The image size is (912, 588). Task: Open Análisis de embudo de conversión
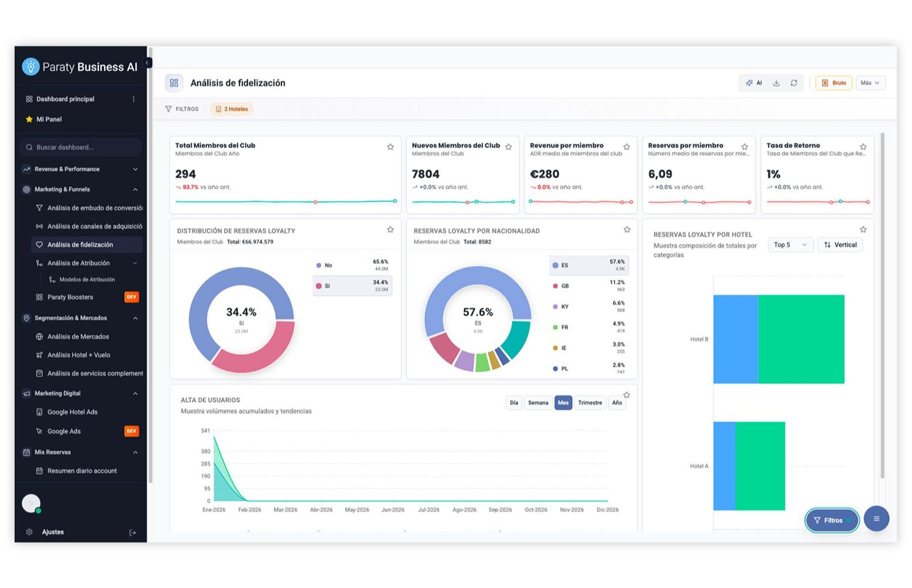[89, 208]
